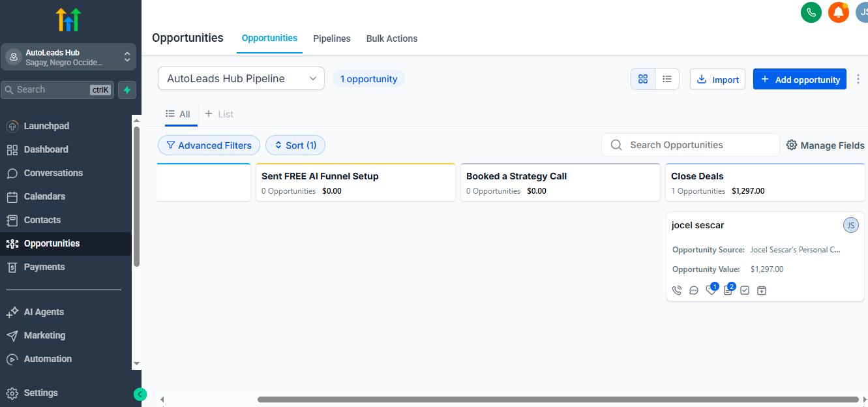View tags icon showing 1 on the card
Image resolution: width=868 pixels, height=407 pixels.
click(x=711, y=290)
